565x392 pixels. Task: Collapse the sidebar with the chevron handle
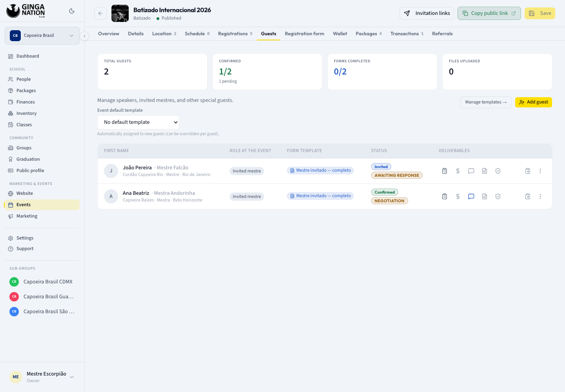click(x=84, y=36)
